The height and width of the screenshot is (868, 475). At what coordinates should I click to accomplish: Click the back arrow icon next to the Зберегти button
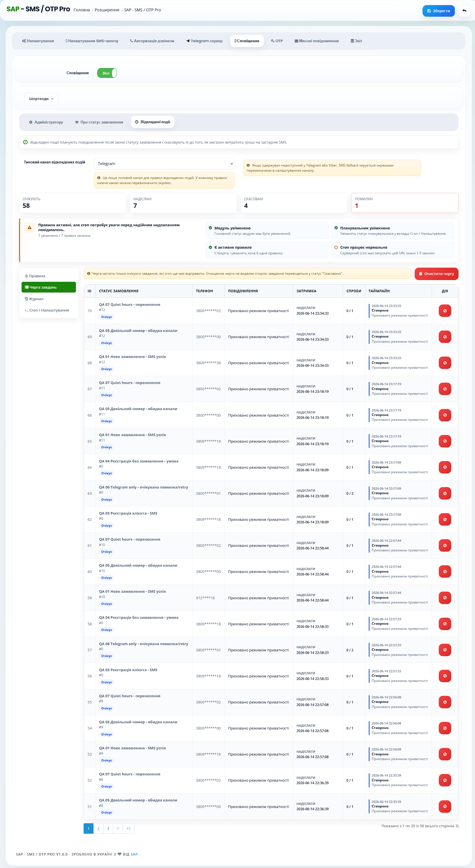464,11
